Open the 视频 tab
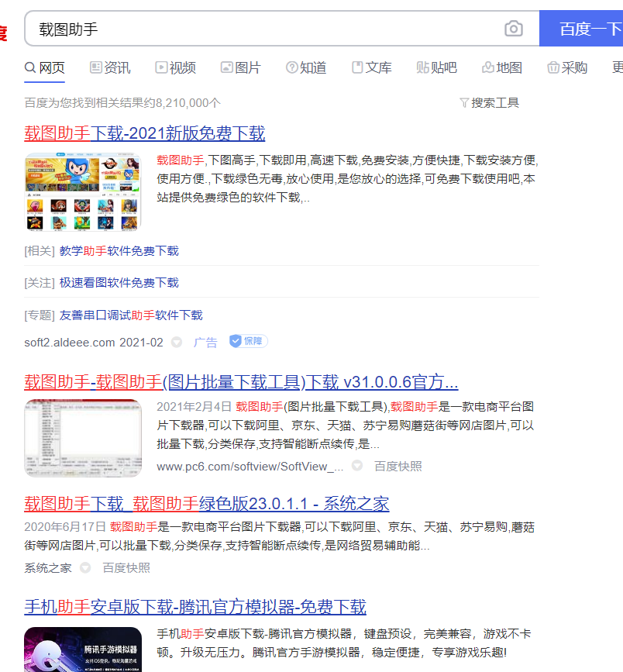The height and width of the screenshot is (672, 623). click(176, 67)
